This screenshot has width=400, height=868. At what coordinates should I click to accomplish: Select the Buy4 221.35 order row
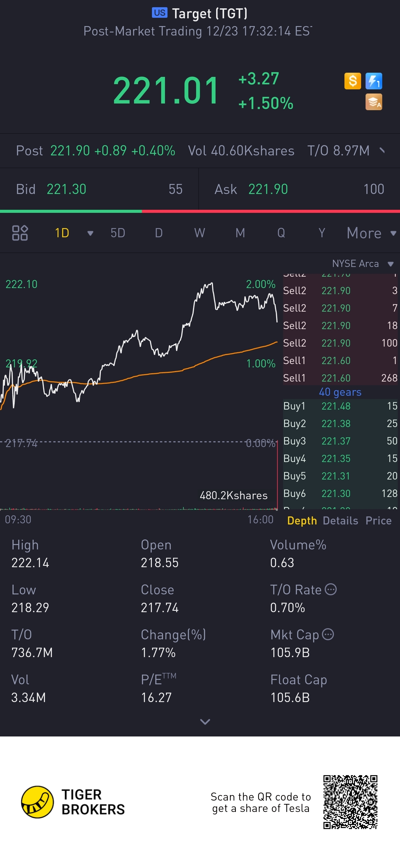point(340,459)
